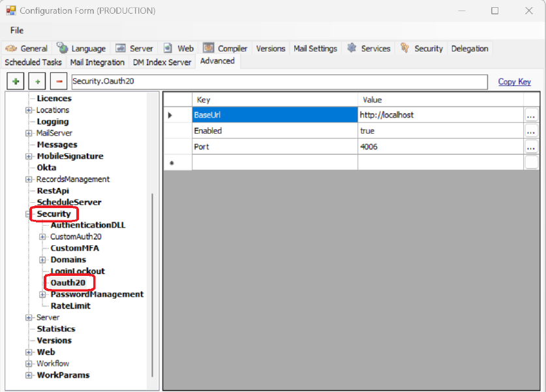
Task: Open the File menu
Action: click(x=17, y=30)
